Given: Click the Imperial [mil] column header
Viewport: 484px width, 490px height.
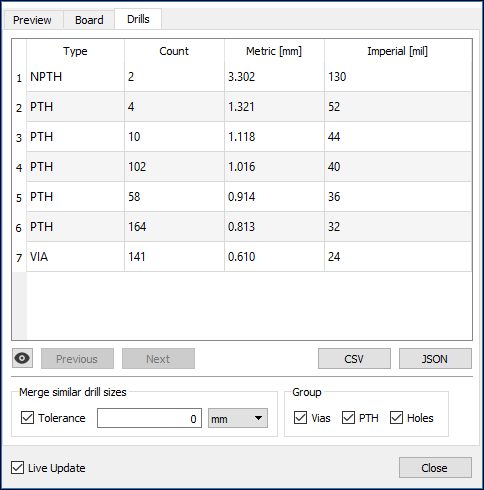Looking at the screenshot, I should point(398,51).
